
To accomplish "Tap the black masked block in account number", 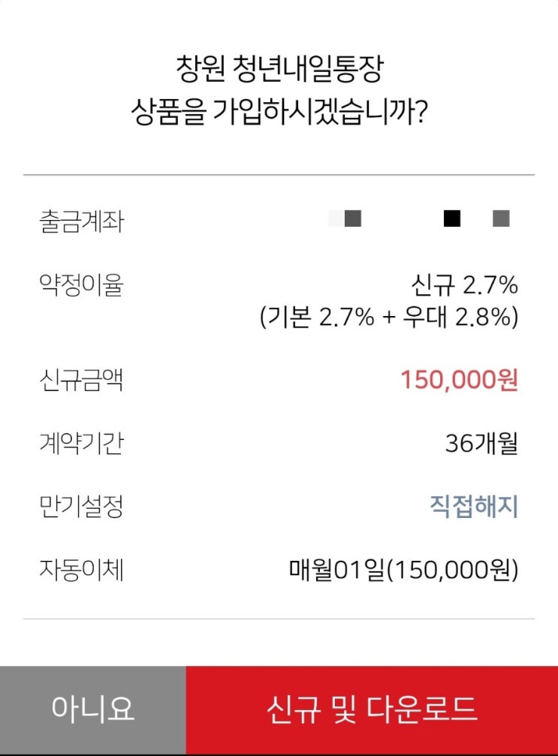I will pyautogui.click(x=452, y=218).
